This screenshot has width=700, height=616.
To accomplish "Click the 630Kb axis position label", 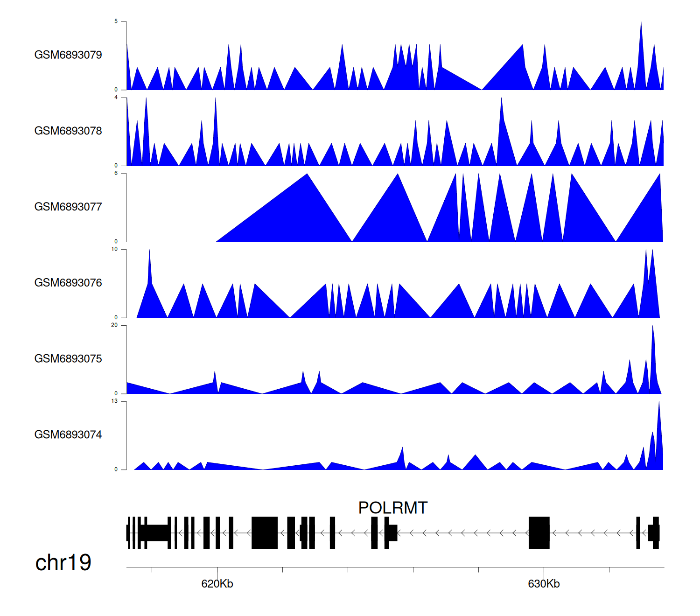I will click(544, 584).
